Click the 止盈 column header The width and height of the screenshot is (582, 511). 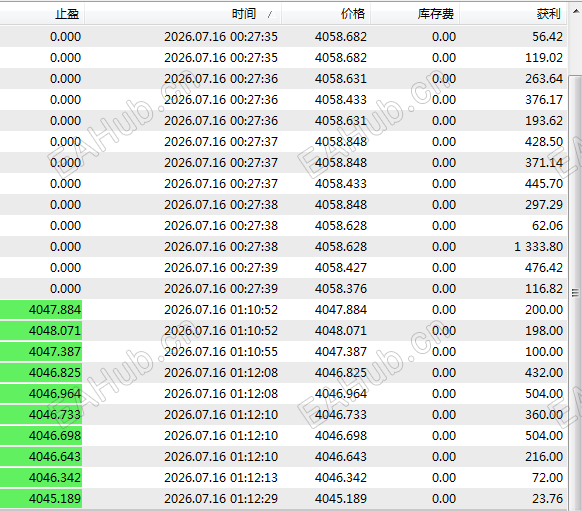[42, 14]
